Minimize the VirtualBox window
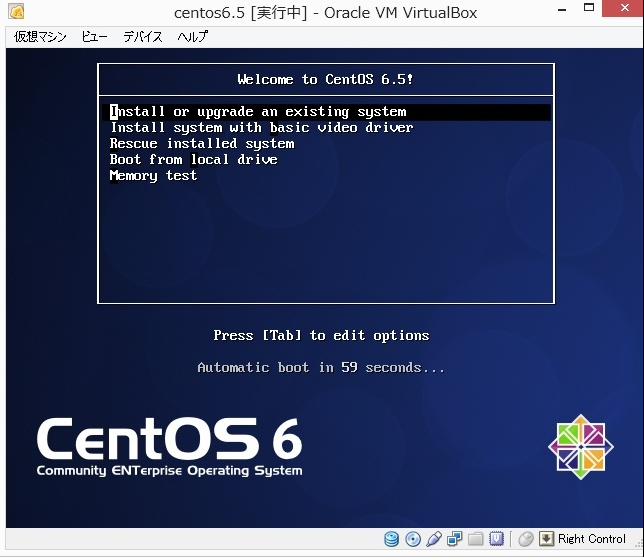Viewport: 644px width, 557px height. 562,9
